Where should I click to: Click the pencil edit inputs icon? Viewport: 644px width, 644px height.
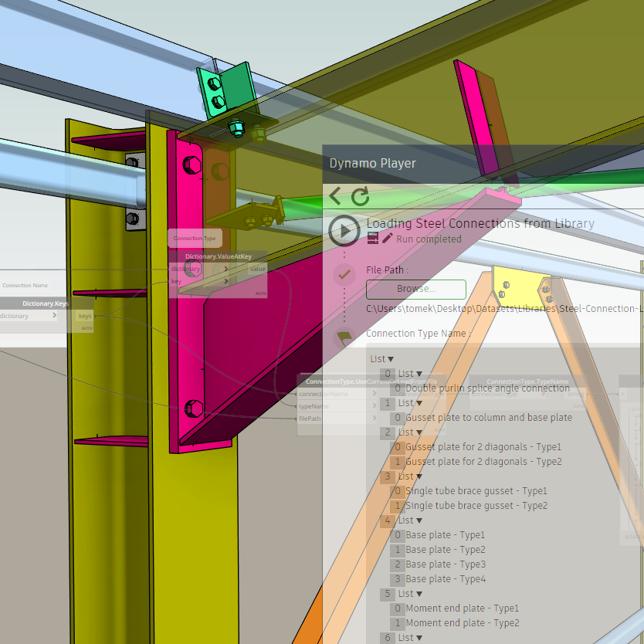point(387,238)
